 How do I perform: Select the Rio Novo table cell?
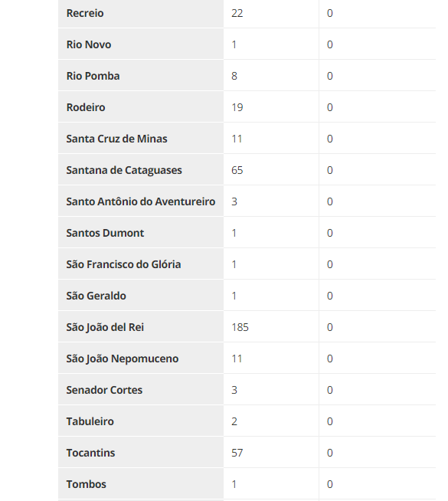141,44
